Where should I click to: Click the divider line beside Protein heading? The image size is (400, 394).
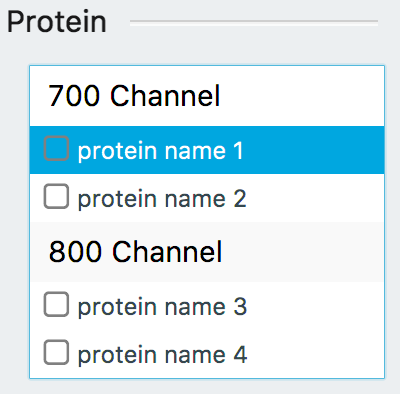point(254,22)
